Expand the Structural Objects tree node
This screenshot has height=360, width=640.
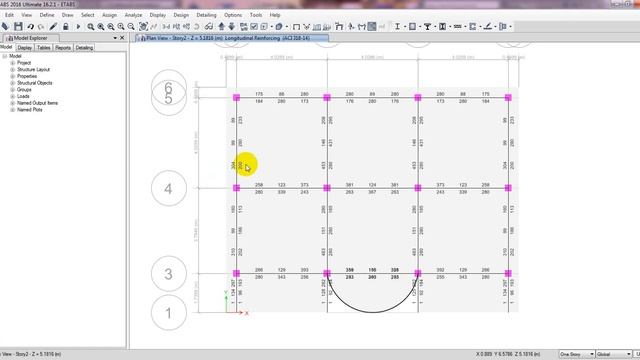coord(13,83)
